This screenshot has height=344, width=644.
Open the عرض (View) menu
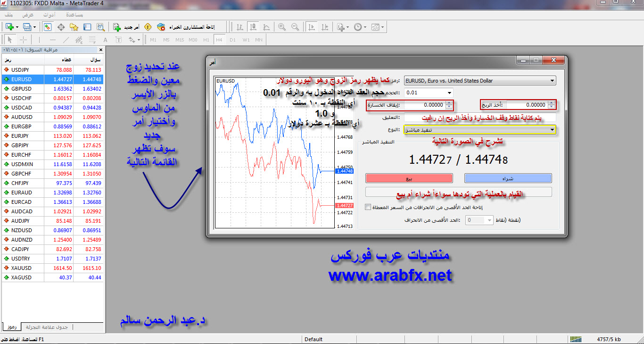pyautogui.click(x=28, y=15)
